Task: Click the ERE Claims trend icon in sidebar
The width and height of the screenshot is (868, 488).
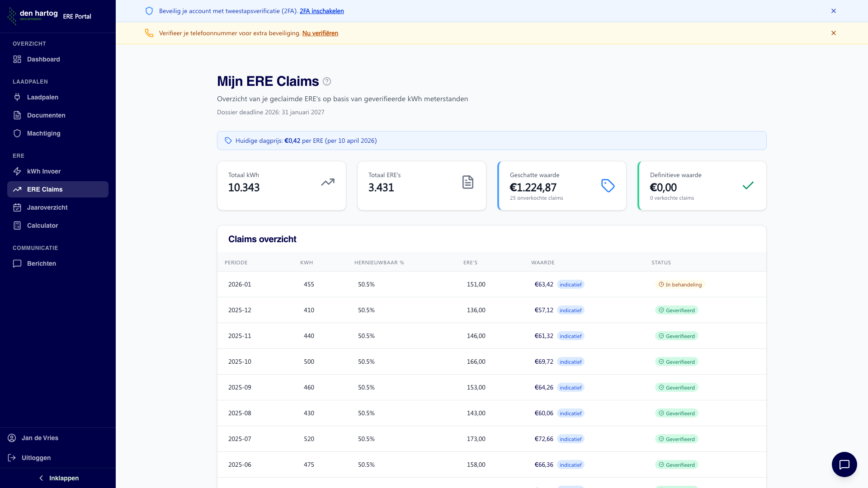Action: pyautogui.click(x=17, y=189)
